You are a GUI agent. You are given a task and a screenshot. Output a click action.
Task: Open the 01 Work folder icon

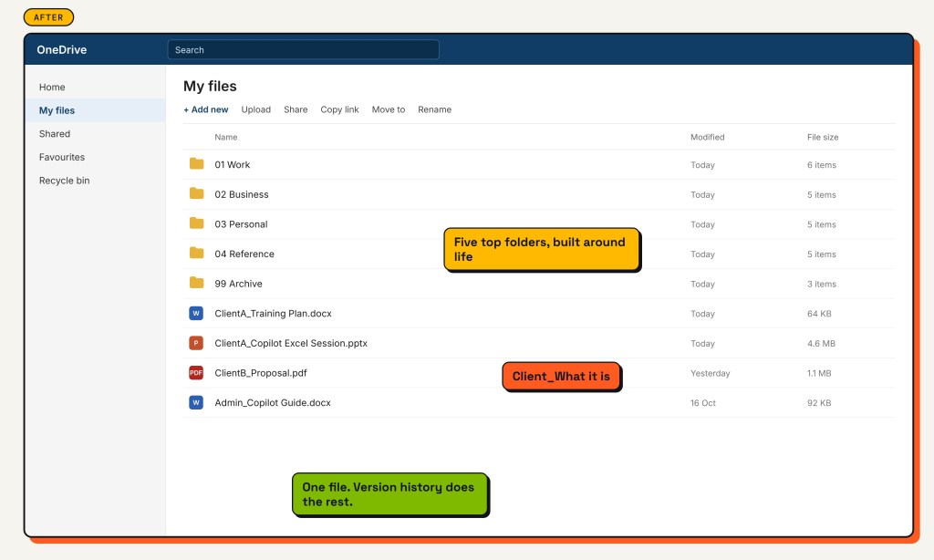point(197,164)
